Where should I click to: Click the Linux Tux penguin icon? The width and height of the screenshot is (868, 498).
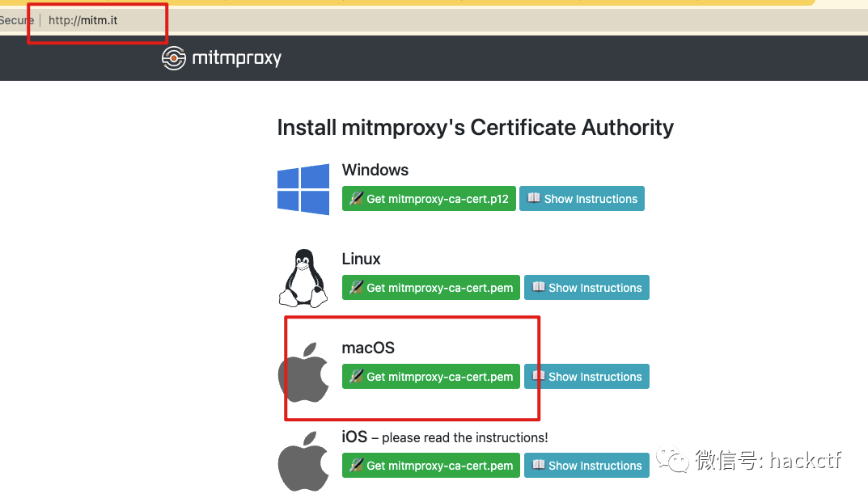coord(303,278)
